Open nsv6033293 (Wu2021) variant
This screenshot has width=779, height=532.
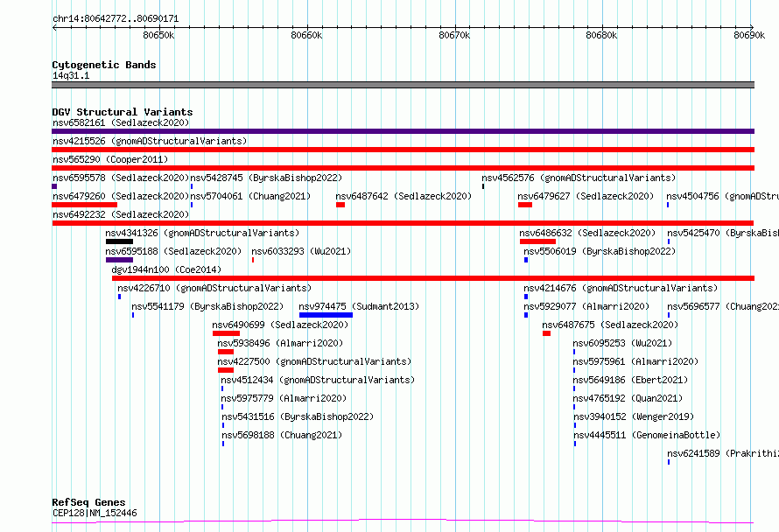[x=301, y=251]
